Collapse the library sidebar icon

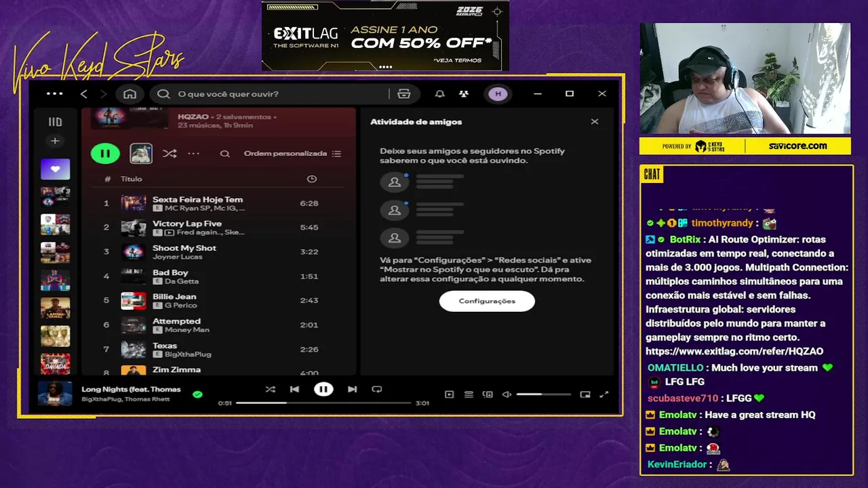[55, 122]
